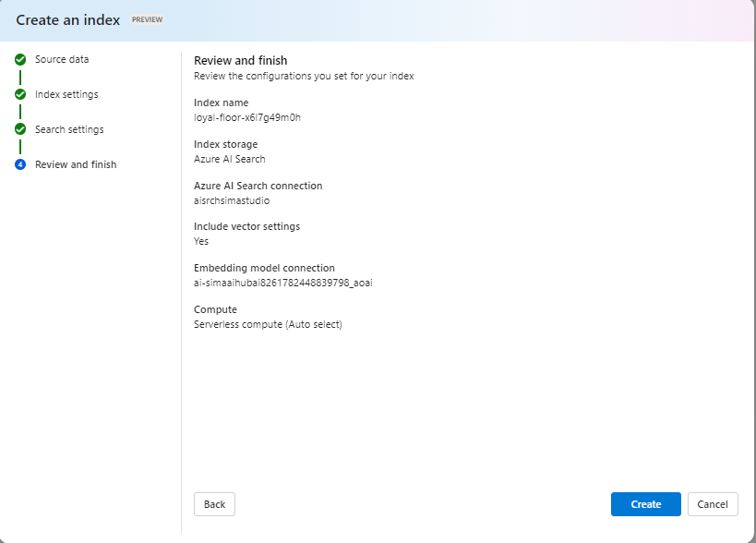Click the Yes value under Include vector settings
756x543 pixels.
tap(201, 241)
